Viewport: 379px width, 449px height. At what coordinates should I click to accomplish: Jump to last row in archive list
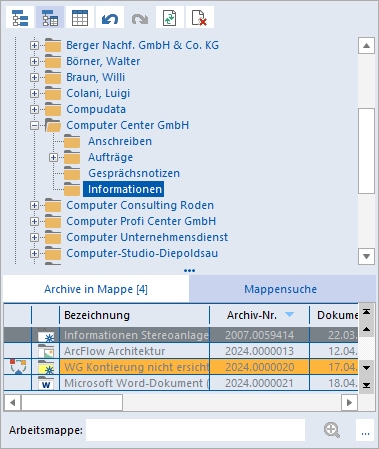click(x=366, y=385)
